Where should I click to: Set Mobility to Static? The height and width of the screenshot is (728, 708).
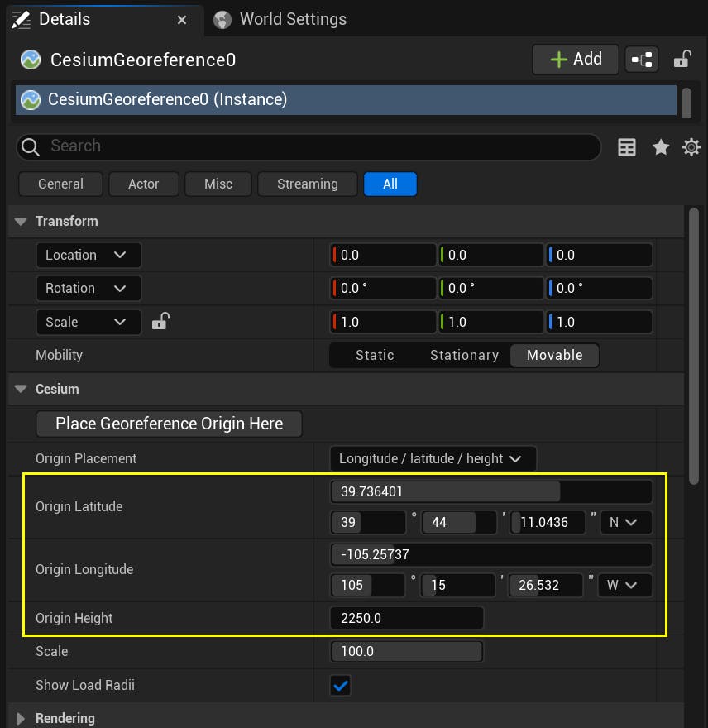(x=374, y=355)
